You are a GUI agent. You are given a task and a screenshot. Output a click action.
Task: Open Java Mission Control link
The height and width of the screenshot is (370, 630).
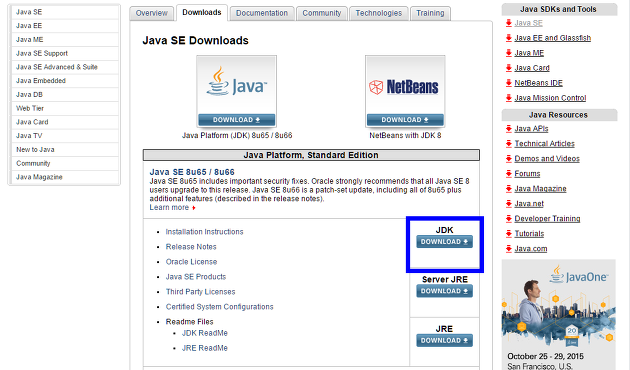(550, 98)
